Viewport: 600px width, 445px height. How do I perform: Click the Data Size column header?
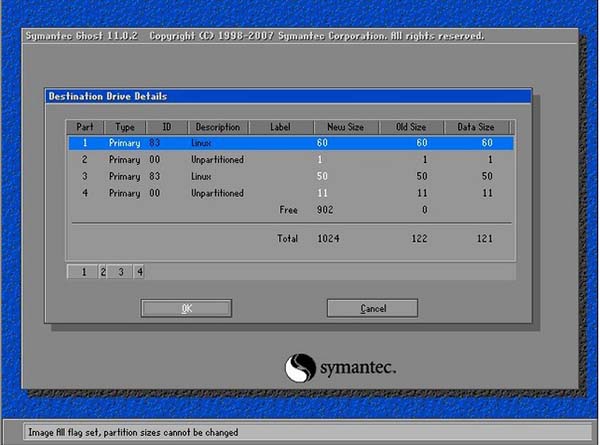tap(477, 127)
